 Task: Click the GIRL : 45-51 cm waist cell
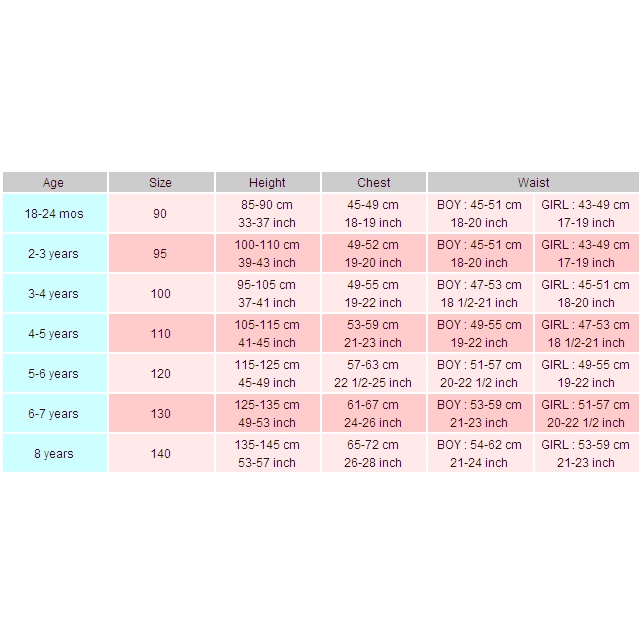tap(586, 294)
